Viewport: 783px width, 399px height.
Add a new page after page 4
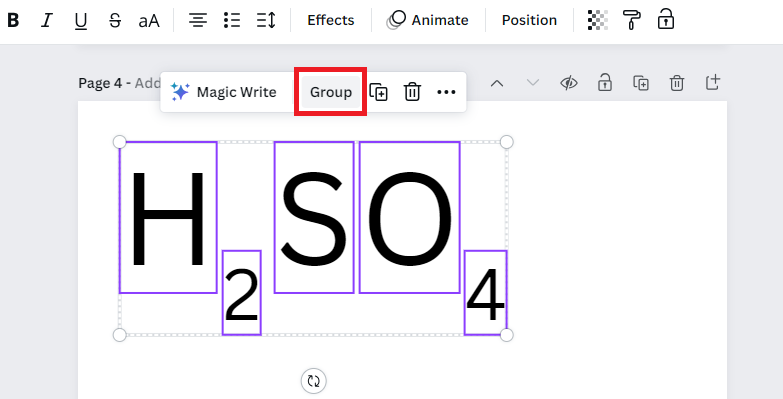point(713,82)
